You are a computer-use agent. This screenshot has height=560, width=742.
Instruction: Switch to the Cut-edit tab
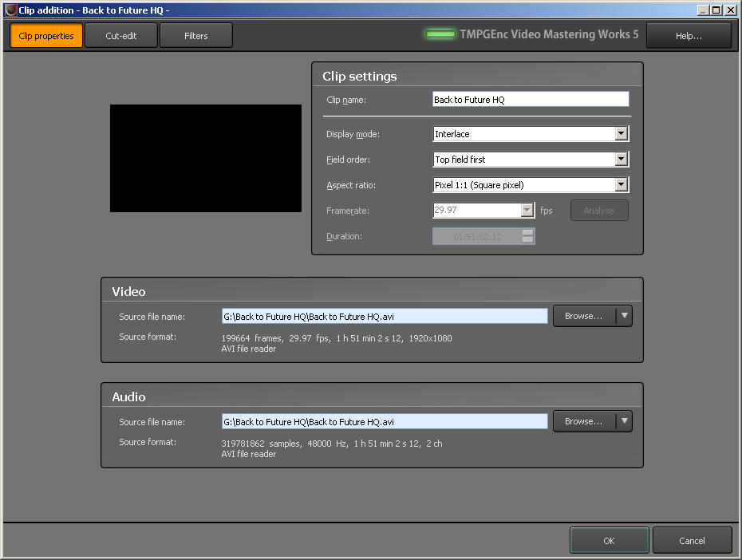[121, 36]
